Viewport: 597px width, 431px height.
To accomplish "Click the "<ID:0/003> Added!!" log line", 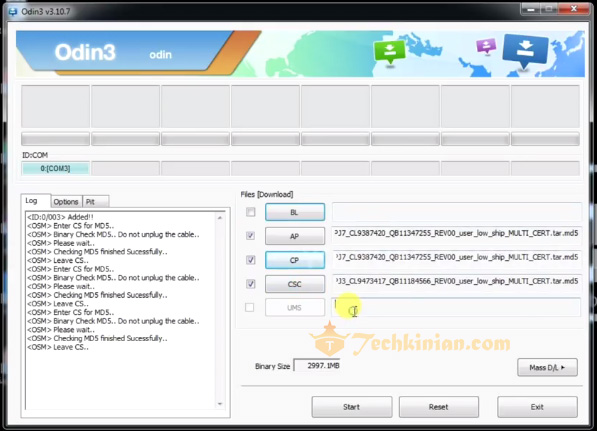I will tap(60, 217).
